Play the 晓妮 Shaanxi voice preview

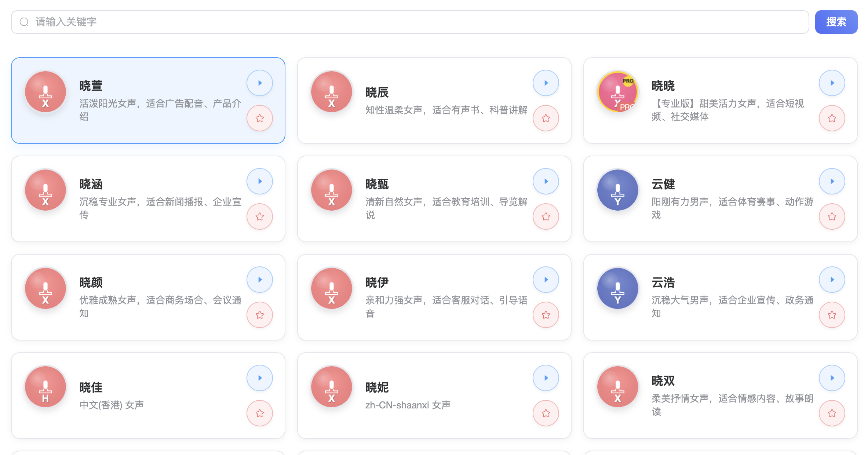(x=546, y=378)
